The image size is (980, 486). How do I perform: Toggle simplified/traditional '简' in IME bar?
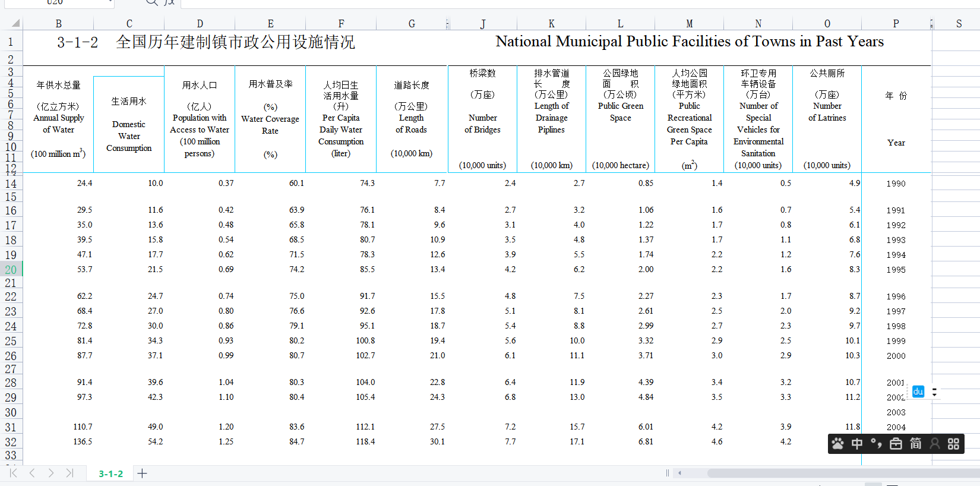point(915,444)
